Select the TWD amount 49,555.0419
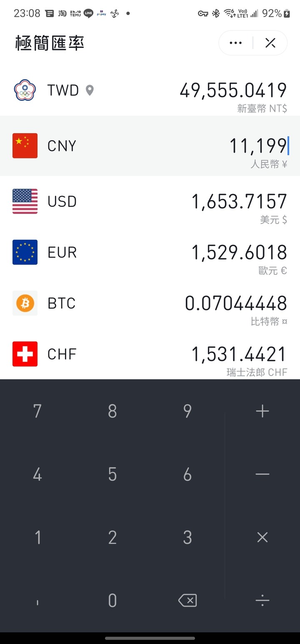 [x=233, y=91]
